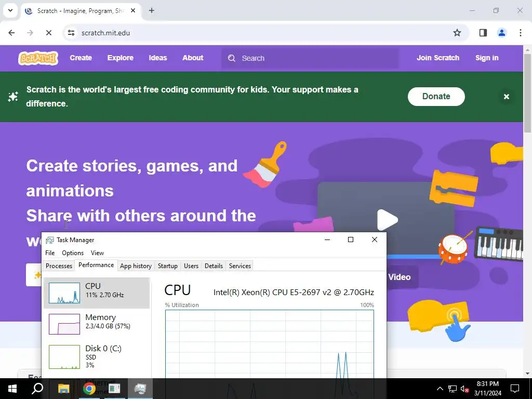Click Sign in link
Viewport: 532px width, 399px height.
(x=486, y=58)
